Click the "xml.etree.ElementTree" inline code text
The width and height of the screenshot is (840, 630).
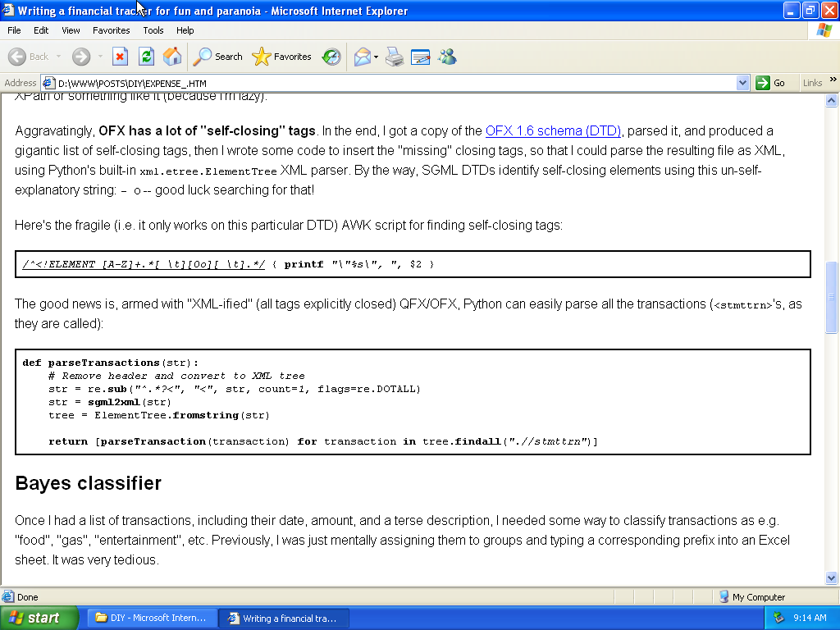[x=208, y=171]
